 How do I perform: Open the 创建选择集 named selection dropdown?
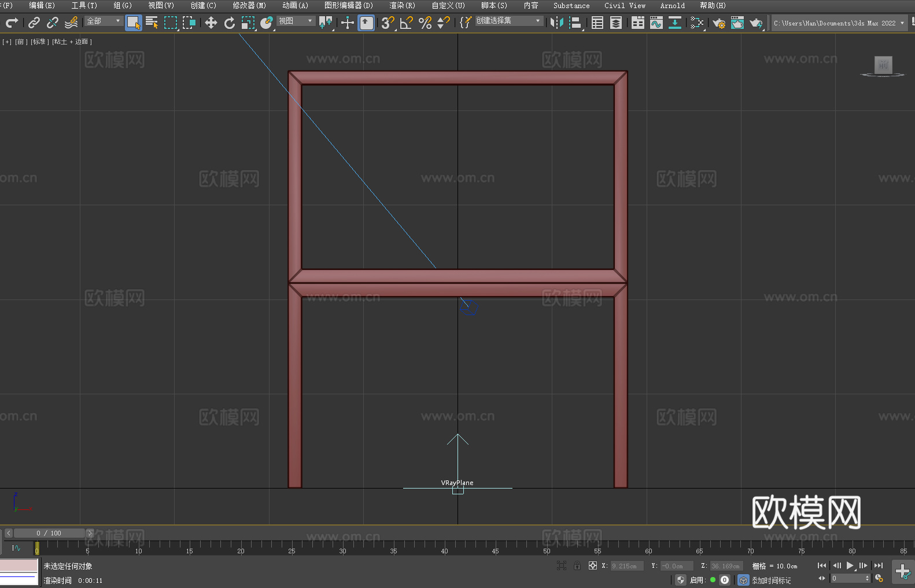pos(509,21)
